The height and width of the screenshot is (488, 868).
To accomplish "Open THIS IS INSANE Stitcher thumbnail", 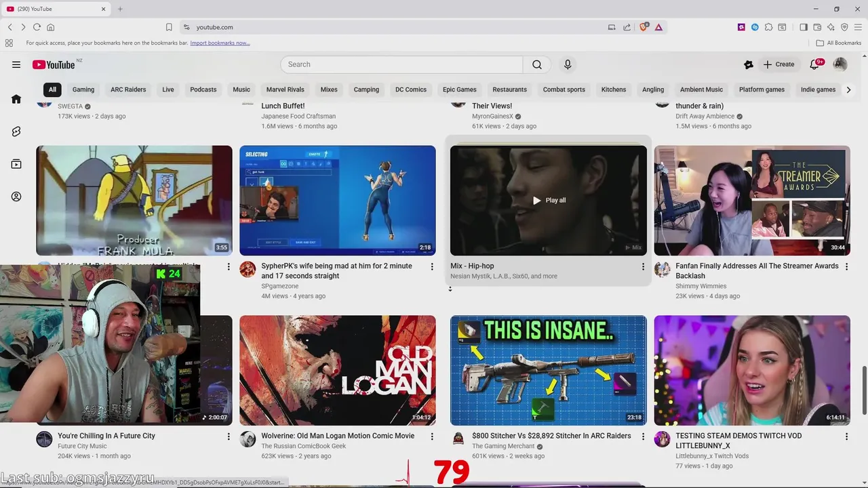I will tap(549, 370).
